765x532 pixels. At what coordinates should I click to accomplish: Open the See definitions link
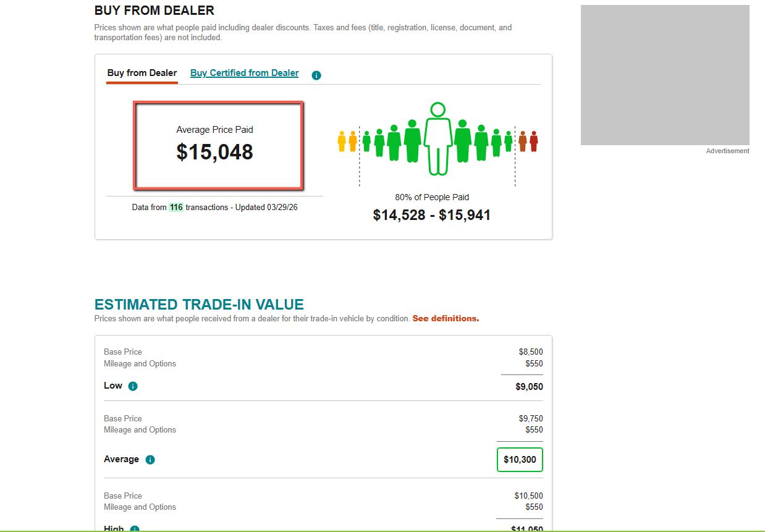(446, 319)
